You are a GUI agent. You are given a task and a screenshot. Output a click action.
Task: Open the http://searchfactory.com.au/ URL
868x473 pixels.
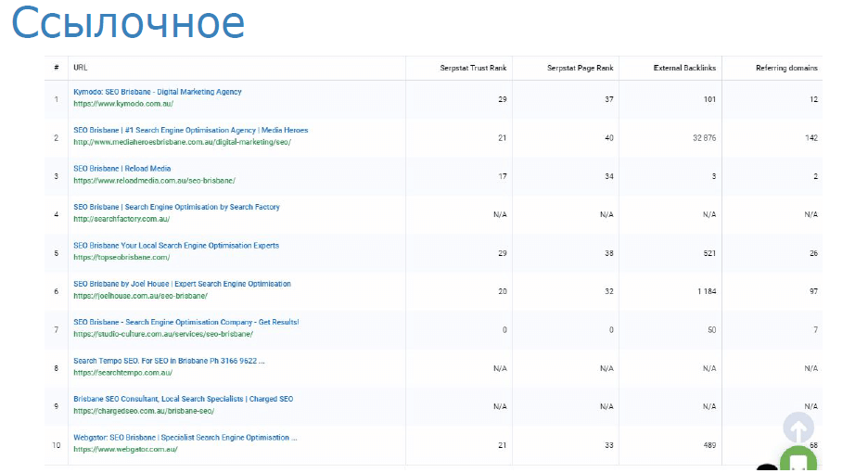click(121, 219)
